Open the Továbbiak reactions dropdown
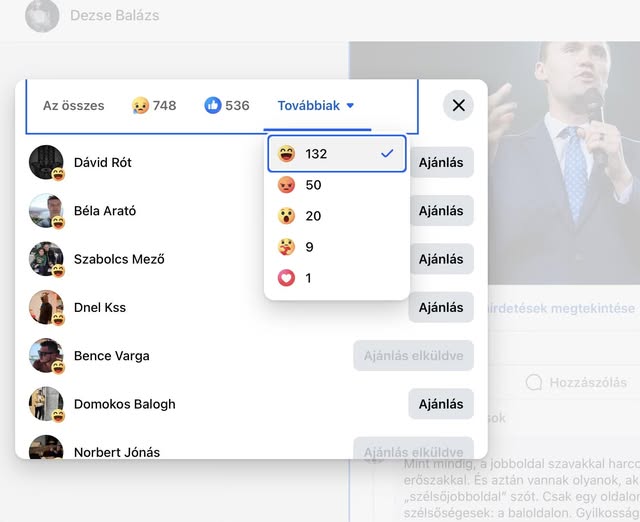640x522 pixels. click(x=316, y=106)
